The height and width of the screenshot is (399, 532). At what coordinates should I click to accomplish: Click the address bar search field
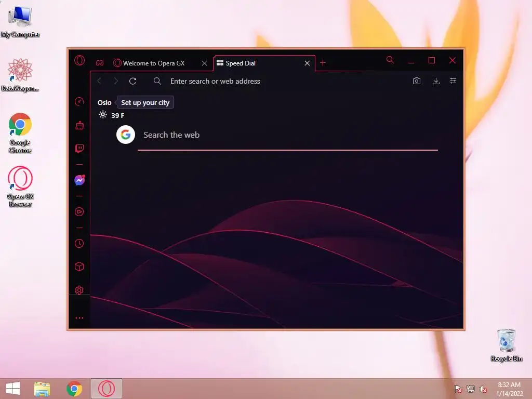278,81
